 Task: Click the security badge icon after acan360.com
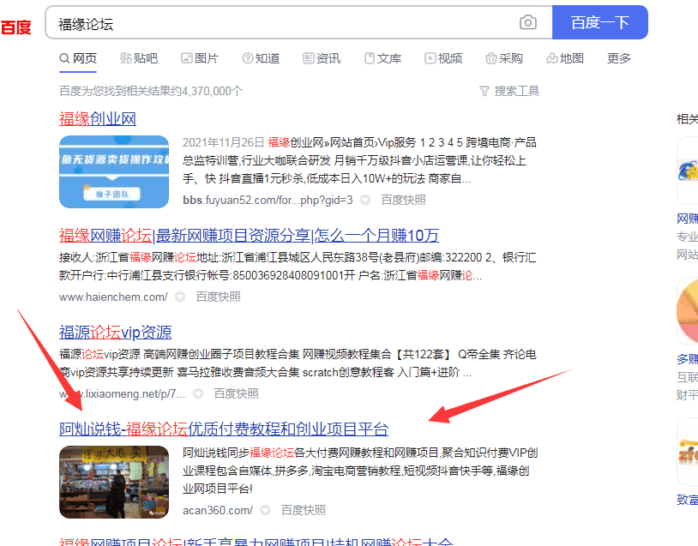[x=265, y=510]
